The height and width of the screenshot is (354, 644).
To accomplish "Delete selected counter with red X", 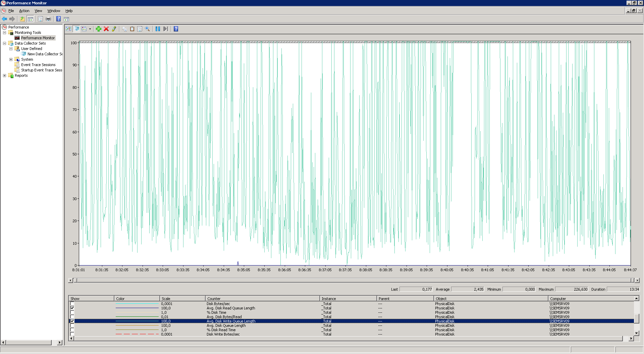I will (106, 29).
